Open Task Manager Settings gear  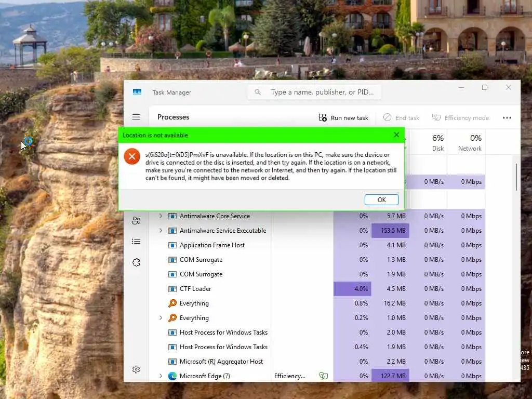point(136,369)
